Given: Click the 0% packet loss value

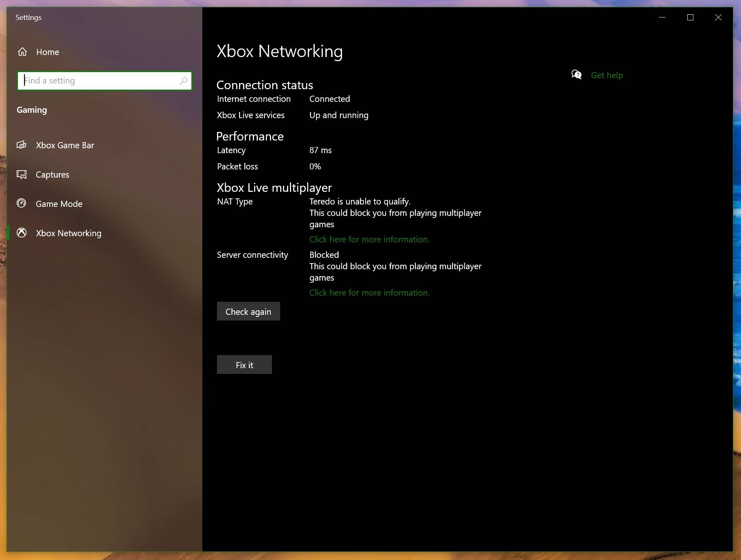Looking at the screenshot, I should coord(315,167).
